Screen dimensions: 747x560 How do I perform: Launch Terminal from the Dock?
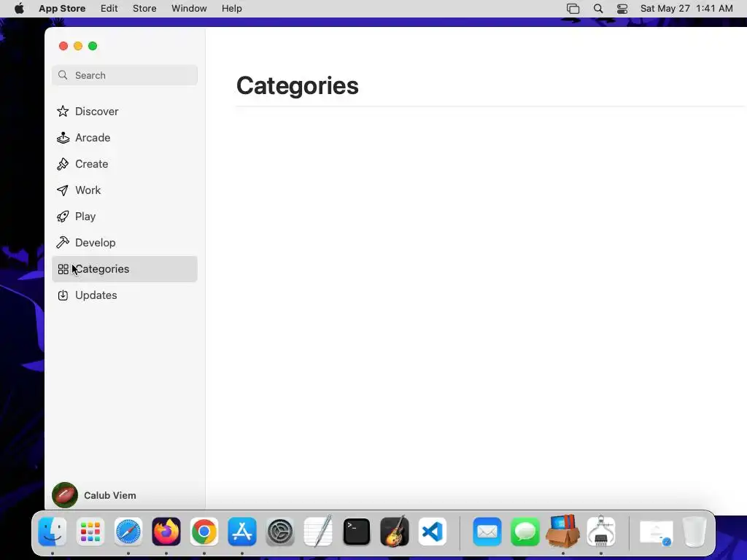[356, 532]
